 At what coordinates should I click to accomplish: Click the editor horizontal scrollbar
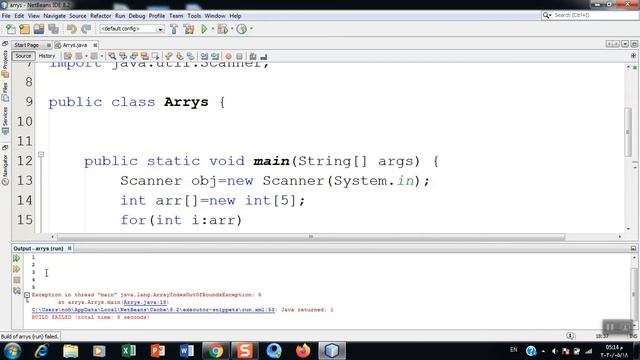point(311,237)
